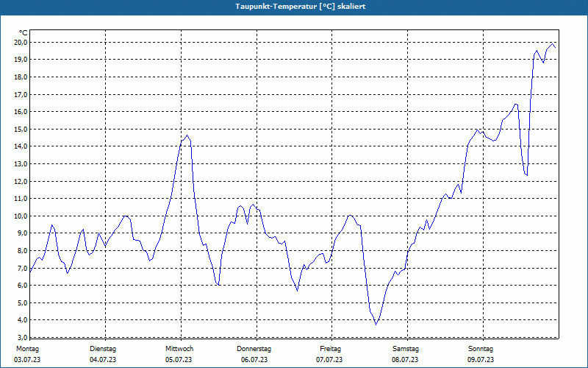The width and height of the screenshot is (588, 368).
Task: Click the Donnerstag day label
Action: (x=254, y=349)
